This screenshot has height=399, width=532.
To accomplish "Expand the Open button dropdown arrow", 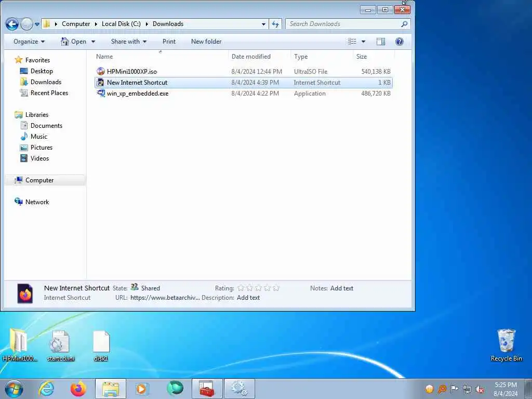I will 94,42.
